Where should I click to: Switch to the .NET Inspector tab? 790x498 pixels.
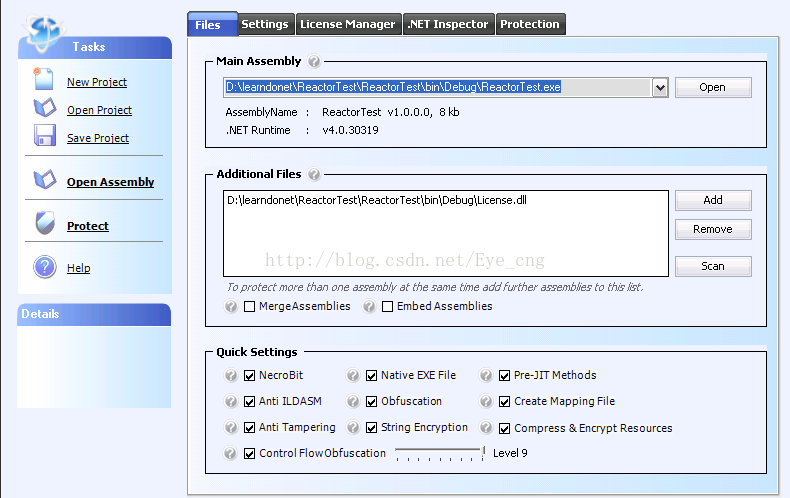448,24
